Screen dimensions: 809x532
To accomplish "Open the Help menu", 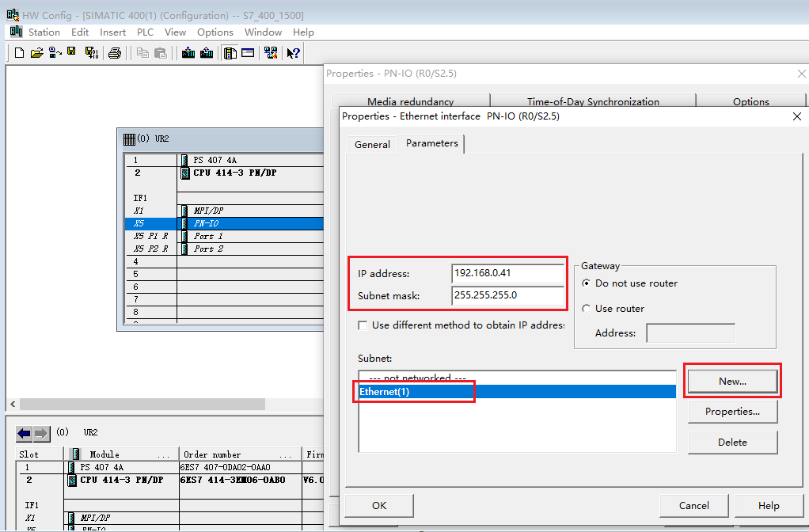I will [303, 32].
